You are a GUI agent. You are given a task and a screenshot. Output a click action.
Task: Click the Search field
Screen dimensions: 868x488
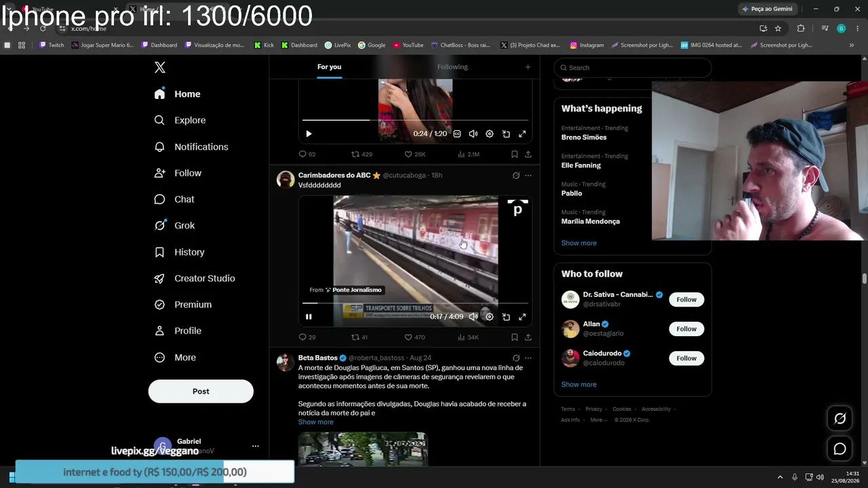click(x=633, y=68)
